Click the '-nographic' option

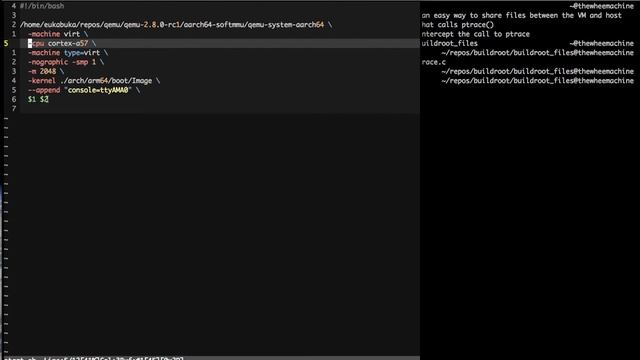[x=48, y=62]
